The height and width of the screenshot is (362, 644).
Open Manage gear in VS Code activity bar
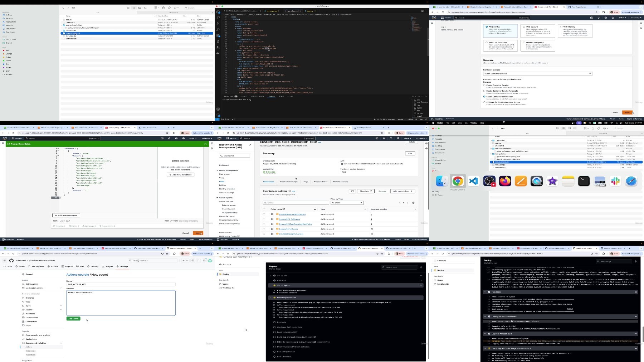(x=218, y=115)
